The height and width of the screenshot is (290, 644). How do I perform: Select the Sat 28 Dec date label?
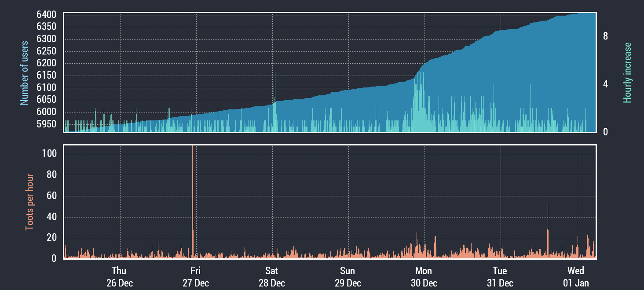(271, 277)
